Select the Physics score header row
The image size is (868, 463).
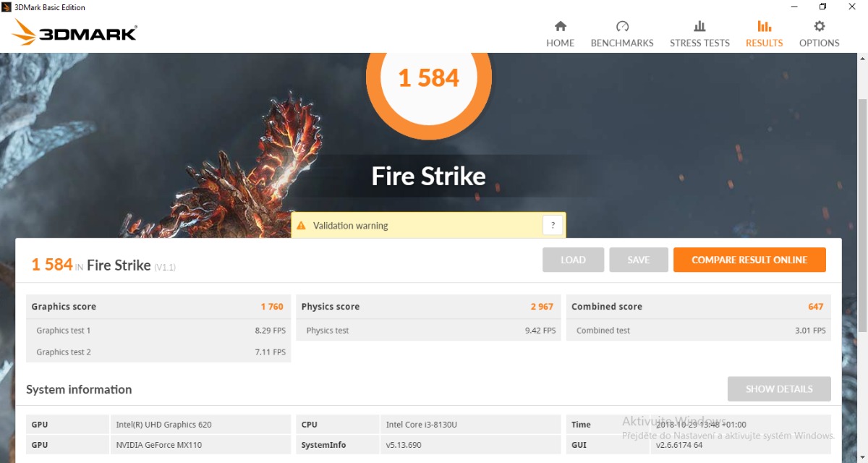[x=427, y=307]
